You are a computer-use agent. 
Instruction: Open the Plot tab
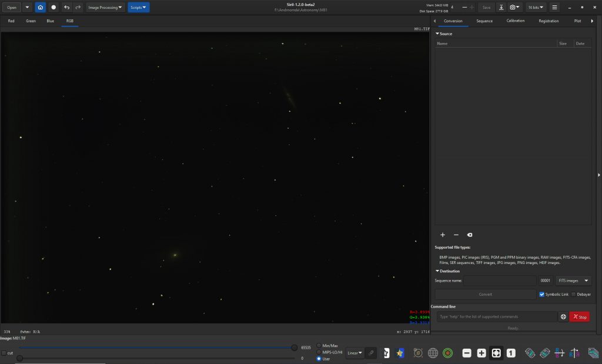click(x=577, y=21)
